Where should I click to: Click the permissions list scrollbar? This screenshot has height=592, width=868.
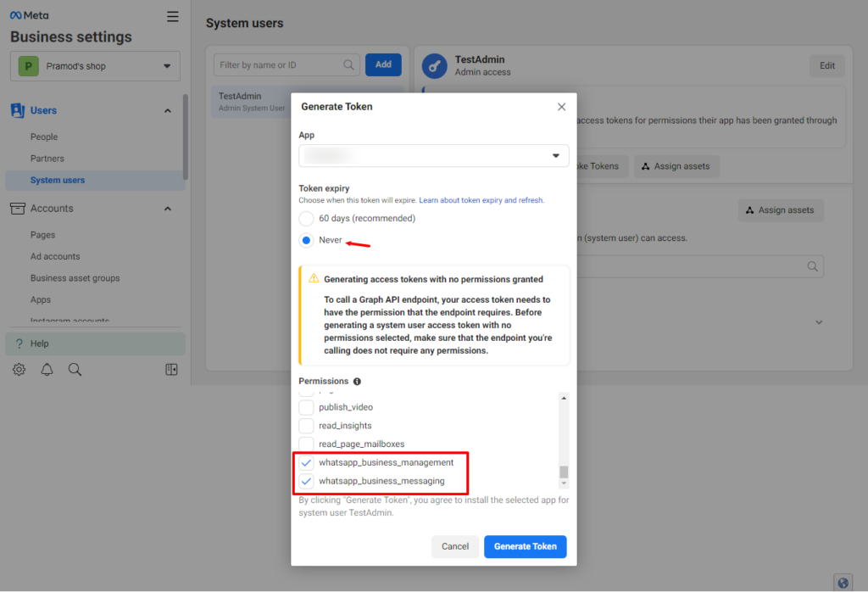click(x=564, y=472)
